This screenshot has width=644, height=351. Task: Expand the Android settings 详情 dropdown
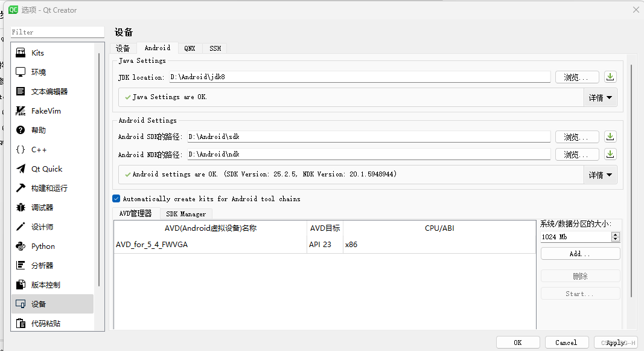(601, 175)
